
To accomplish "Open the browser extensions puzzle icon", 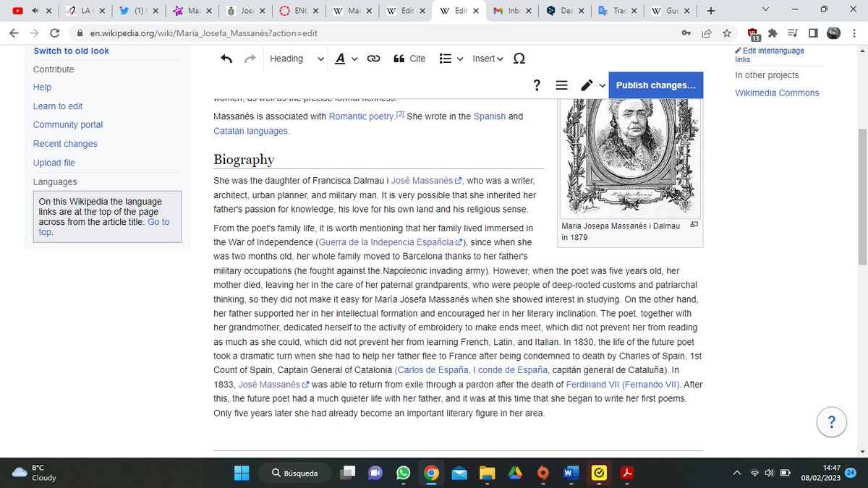I will tap(773, 33).
